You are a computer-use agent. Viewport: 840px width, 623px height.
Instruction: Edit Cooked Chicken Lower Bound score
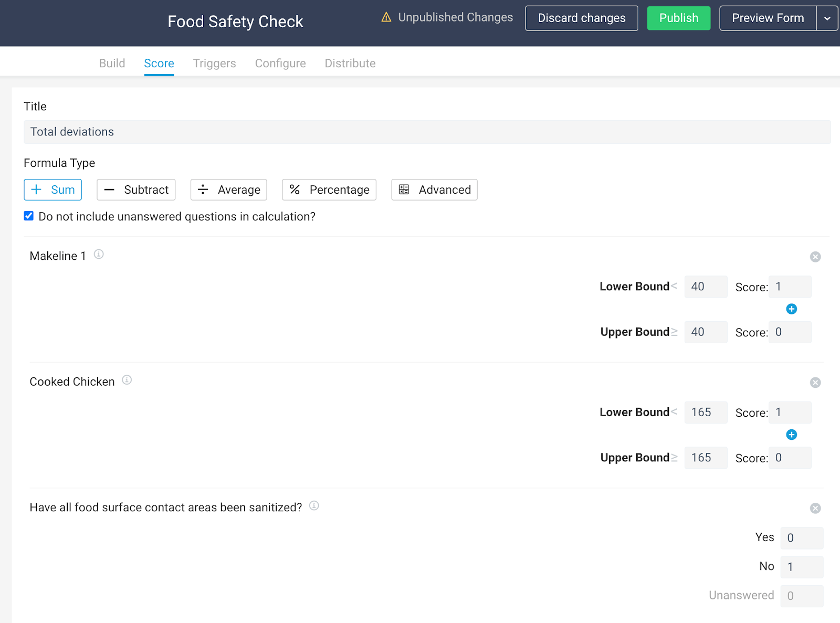tap(790, 413)
